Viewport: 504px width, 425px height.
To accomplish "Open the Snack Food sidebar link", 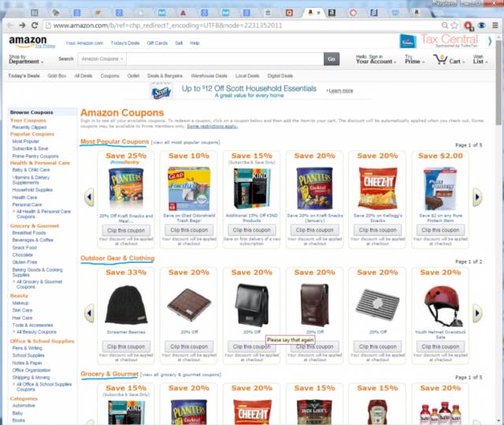I will click(x=24, y=248).
